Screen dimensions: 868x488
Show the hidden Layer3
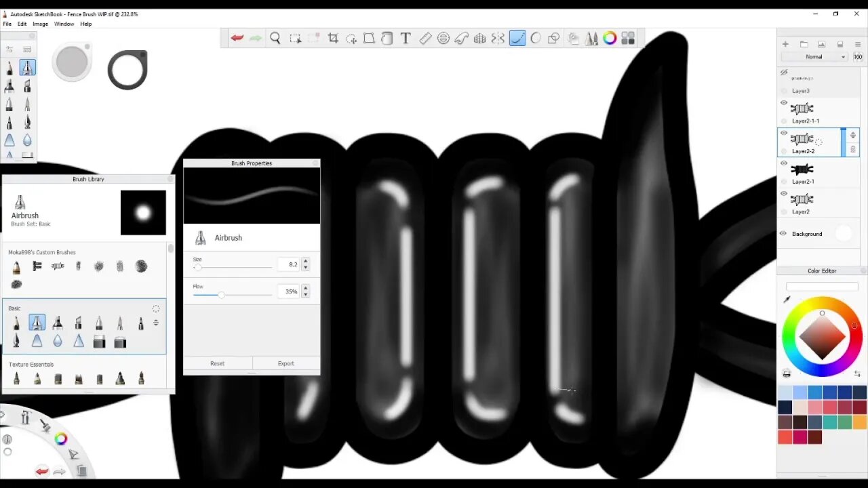(x=784, y=73)
